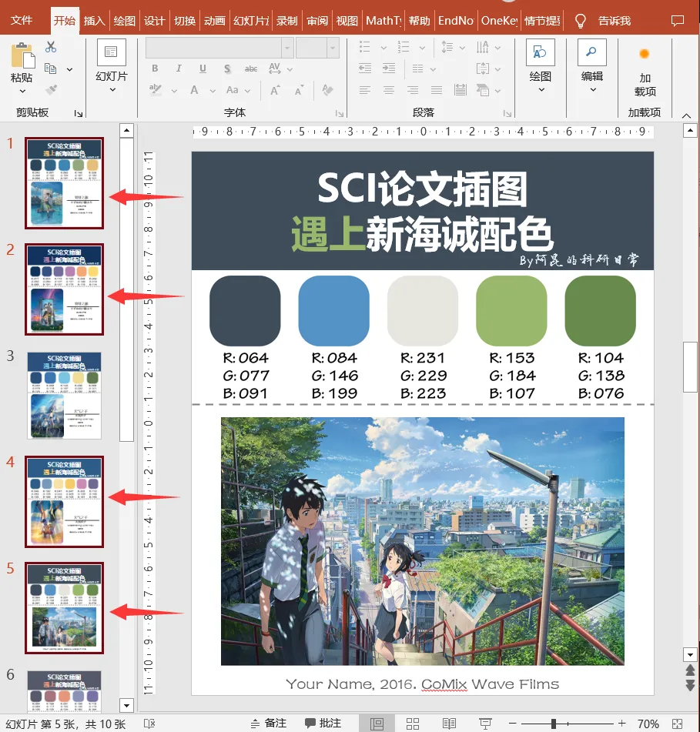Switch to the Animations (动画) tab
The width and height of the screenshot is (700, 732).
tap(214, 21)
